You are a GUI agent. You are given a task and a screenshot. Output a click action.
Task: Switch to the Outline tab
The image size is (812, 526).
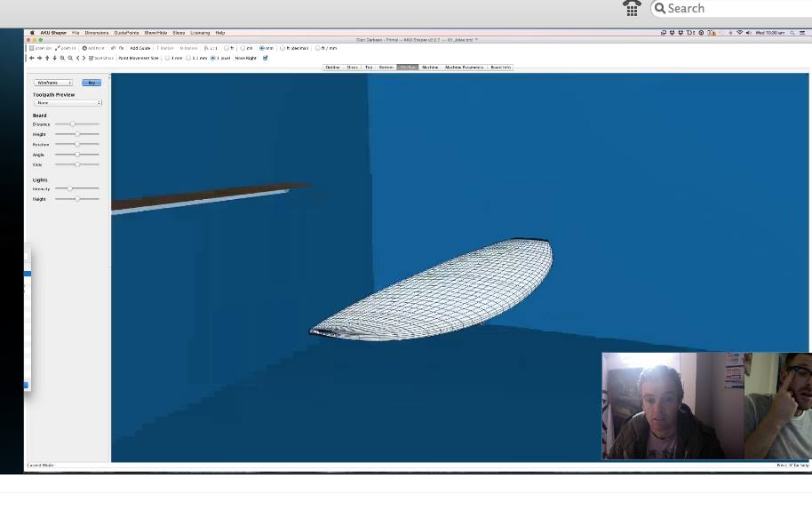tap(332, 68)
